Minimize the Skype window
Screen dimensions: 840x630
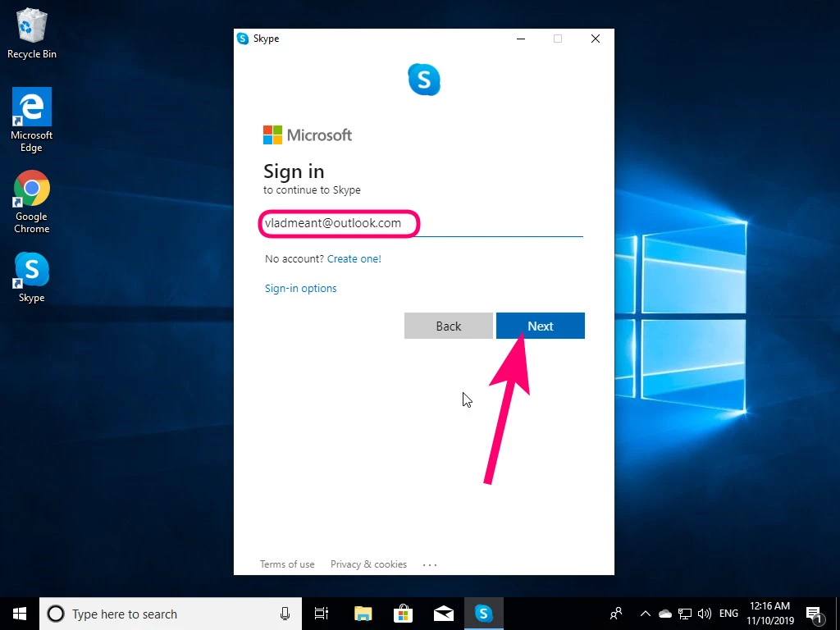(x=521, y=39)
